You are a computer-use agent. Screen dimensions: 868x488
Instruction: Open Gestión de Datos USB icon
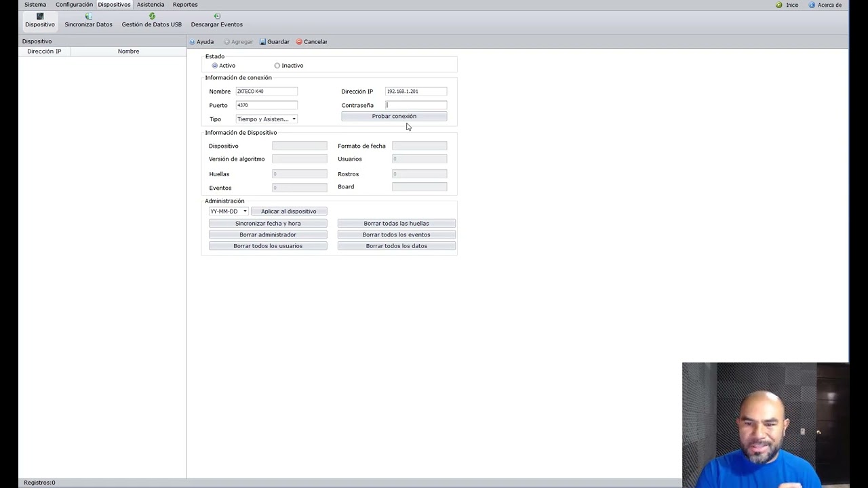pos(152,16)
